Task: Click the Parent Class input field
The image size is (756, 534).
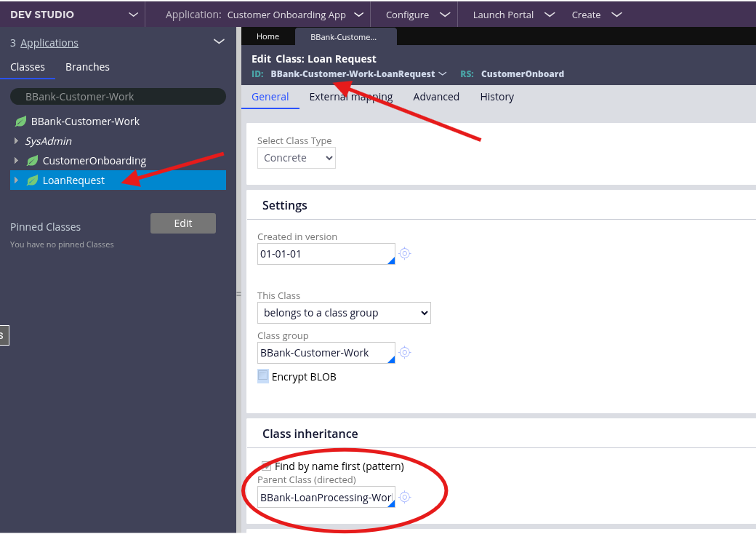Action: pyautogui.click(x=326, y=498)
